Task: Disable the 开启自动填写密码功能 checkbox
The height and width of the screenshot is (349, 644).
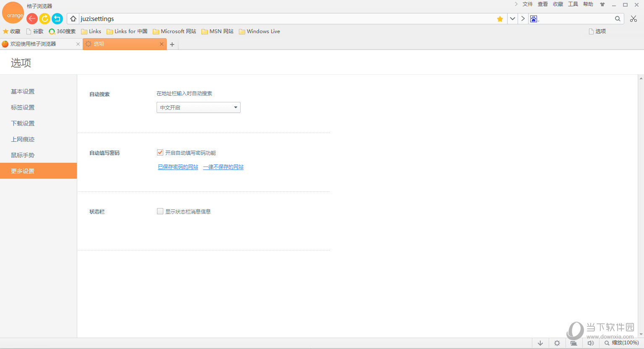Action: tap(160, 153)
